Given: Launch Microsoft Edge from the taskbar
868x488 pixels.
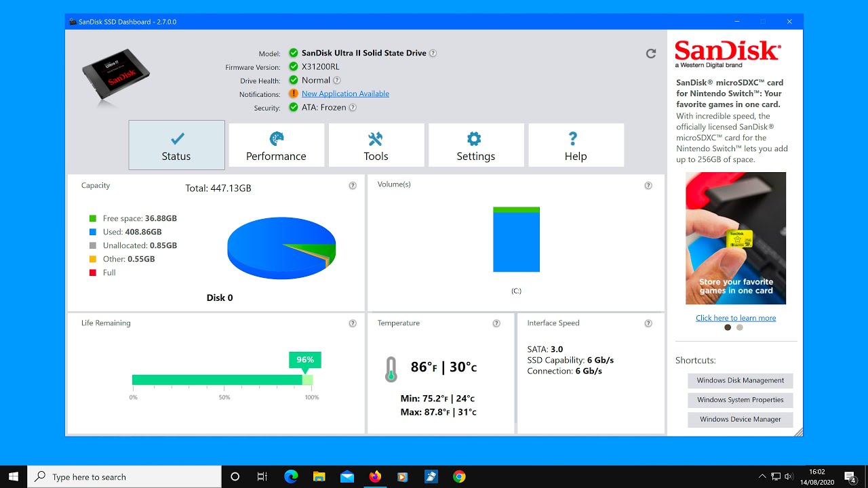Looking at the screenshot, I should [291, 476].
